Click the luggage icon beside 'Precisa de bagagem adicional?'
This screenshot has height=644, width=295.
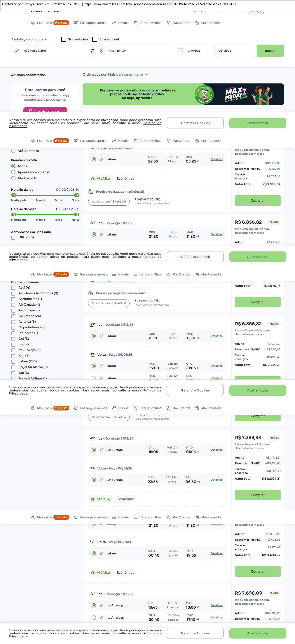point(91,192)
